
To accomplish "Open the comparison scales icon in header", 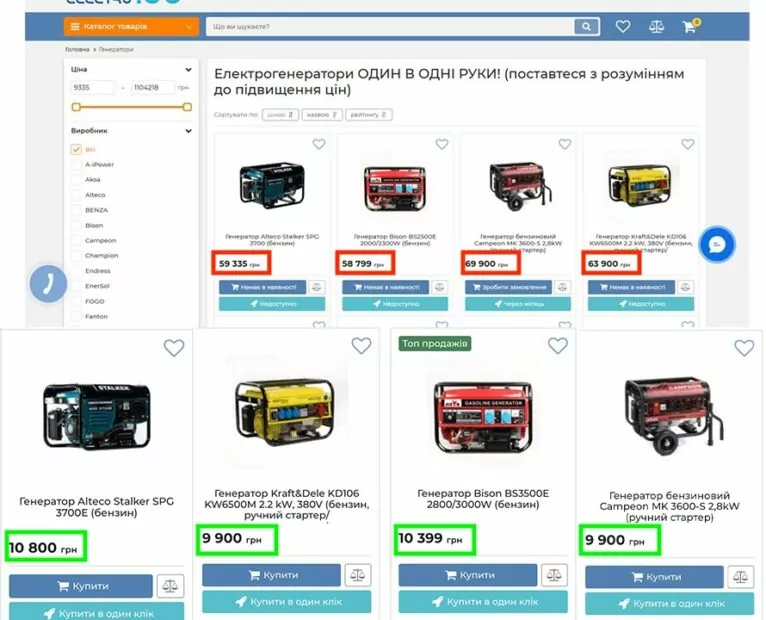I will [x=656, y=26].
